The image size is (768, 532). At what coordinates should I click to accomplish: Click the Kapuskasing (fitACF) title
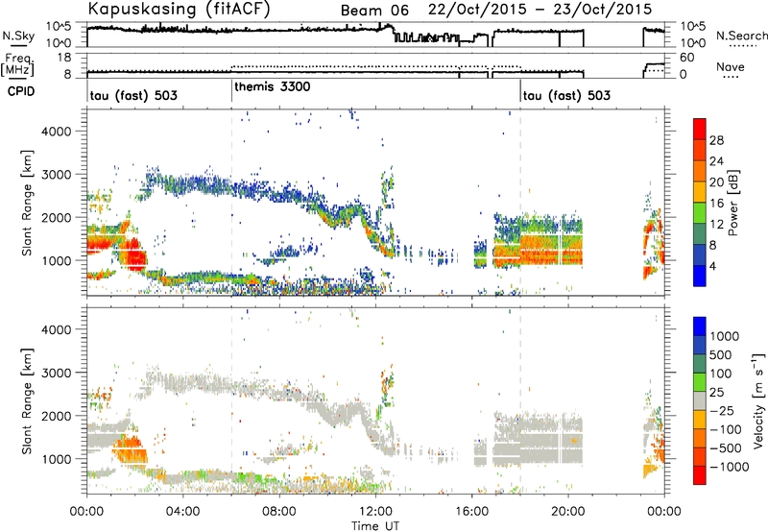click(179, 10)
